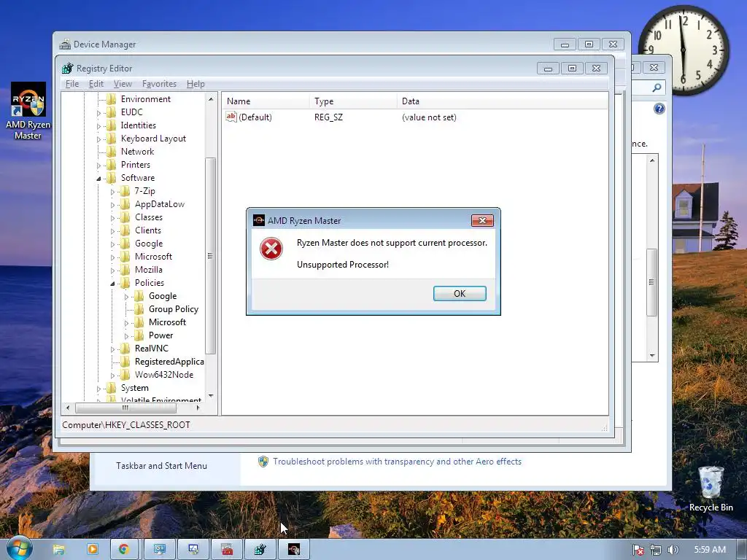Select the AppDataLow folder icon

pyautogui.click(x=125, y=204)
